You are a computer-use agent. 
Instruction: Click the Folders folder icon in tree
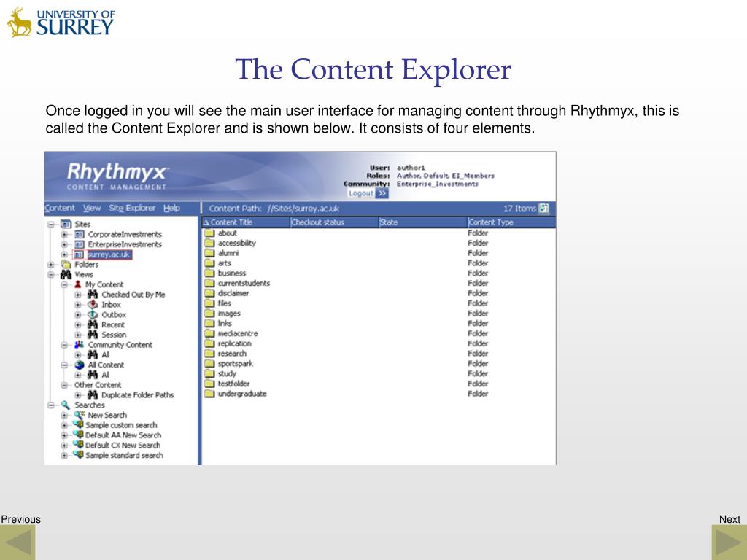(66, 264)
